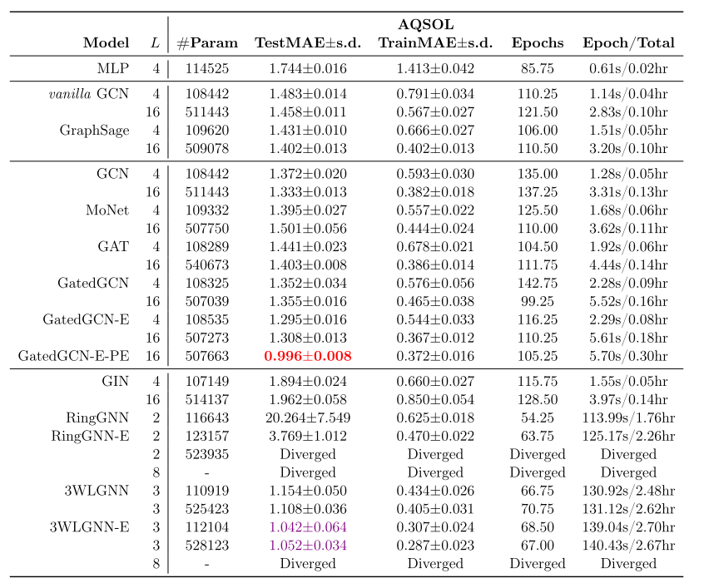Image resolution: width=704 pixels, height=588 pixels.
Task: Click a Diverged cell in RingGNN rows
Action: tap(309, 453)
